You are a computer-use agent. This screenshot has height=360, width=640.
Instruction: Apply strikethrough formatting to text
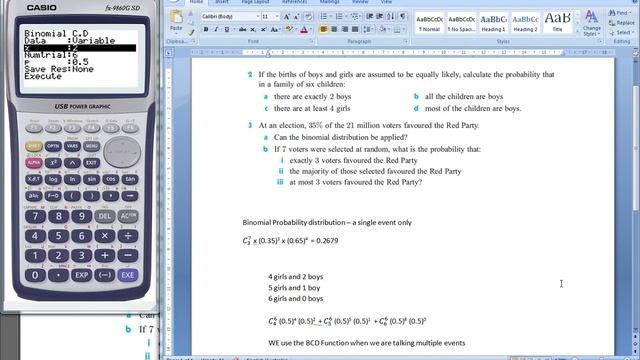(243, 29)
